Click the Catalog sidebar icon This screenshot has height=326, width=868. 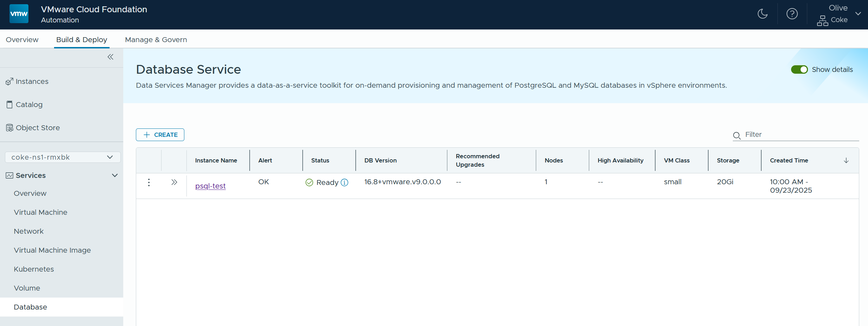(9, 105)
